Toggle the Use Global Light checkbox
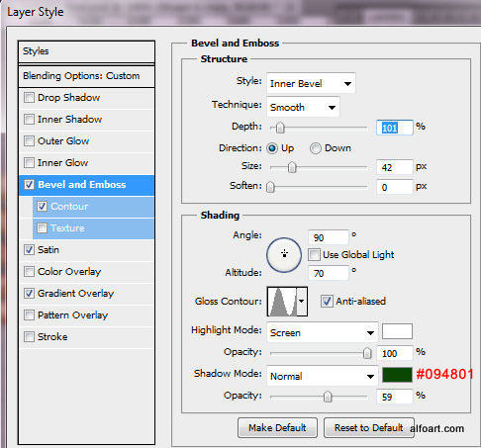This screenshot has width=481, height=448. click(314, 255)
